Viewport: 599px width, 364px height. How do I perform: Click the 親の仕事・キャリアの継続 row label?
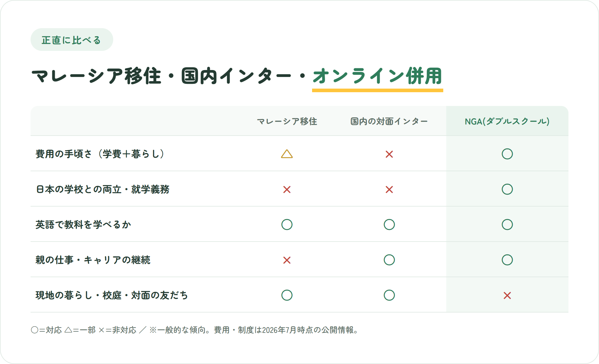(x=93, y=260)
